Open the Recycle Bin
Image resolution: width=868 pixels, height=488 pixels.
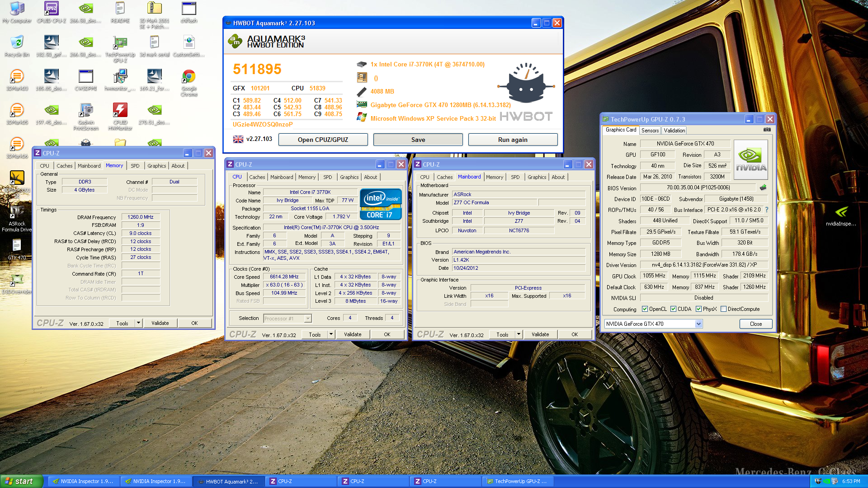17,46
